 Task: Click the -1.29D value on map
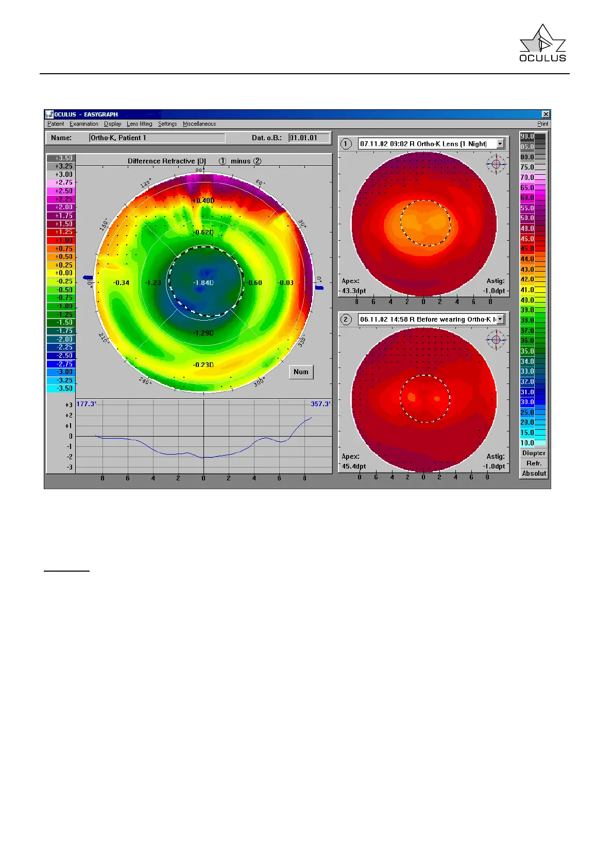203,333
